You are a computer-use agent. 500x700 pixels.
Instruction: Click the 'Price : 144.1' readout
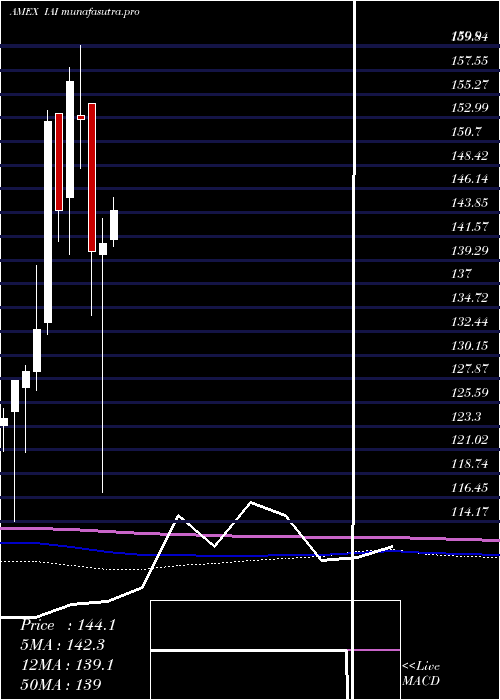[68, 625]
